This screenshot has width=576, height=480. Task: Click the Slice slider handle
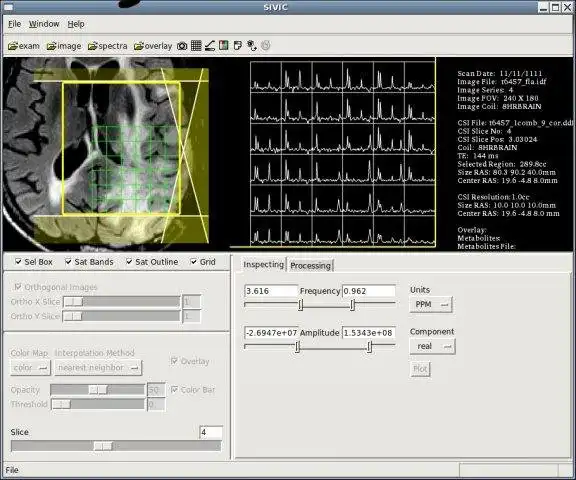click(x=103, y=446)
